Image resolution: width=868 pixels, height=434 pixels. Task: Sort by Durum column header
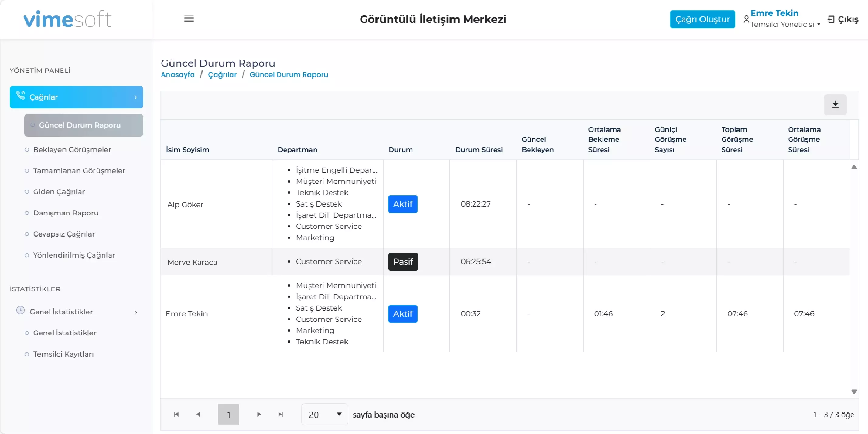tap(400, 150)
